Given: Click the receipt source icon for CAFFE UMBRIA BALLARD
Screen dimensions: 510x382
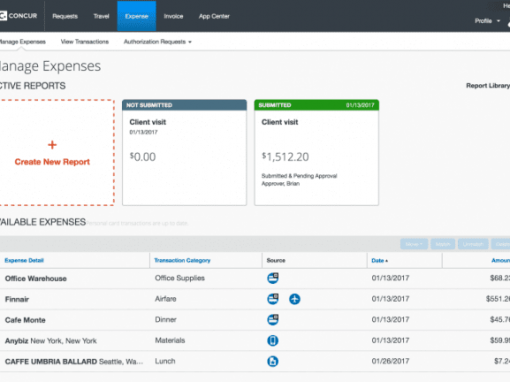Looking at the screenshot, I should 273,361.
